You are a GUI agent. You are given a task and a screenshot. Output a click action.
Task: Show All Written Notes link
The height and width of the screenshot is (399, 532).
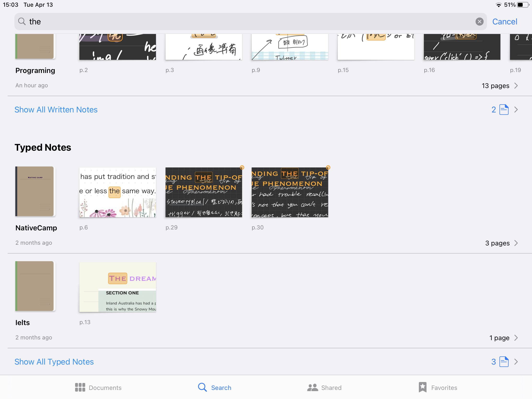[56, 110]
